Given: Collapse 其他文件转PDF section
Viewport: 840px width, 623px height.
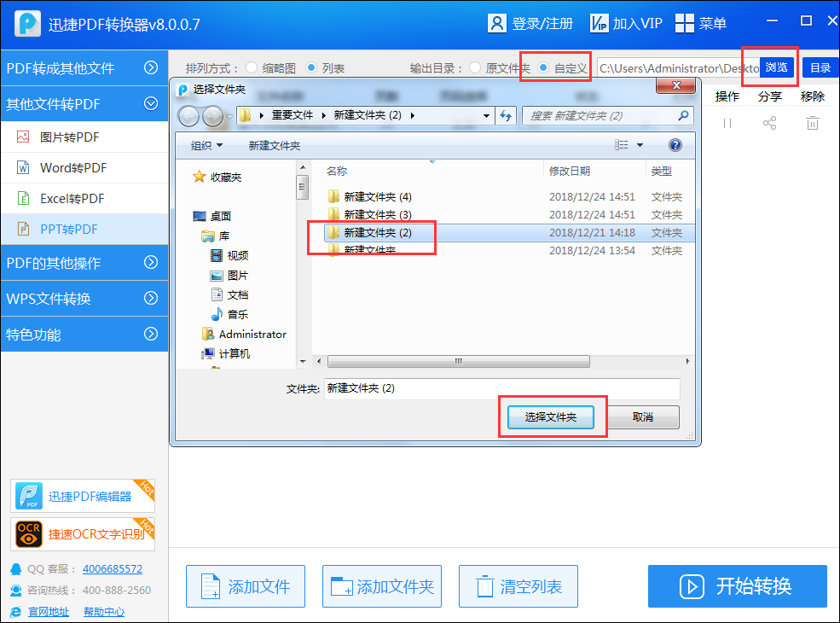Looking at the screenshot, I should 151,103.
